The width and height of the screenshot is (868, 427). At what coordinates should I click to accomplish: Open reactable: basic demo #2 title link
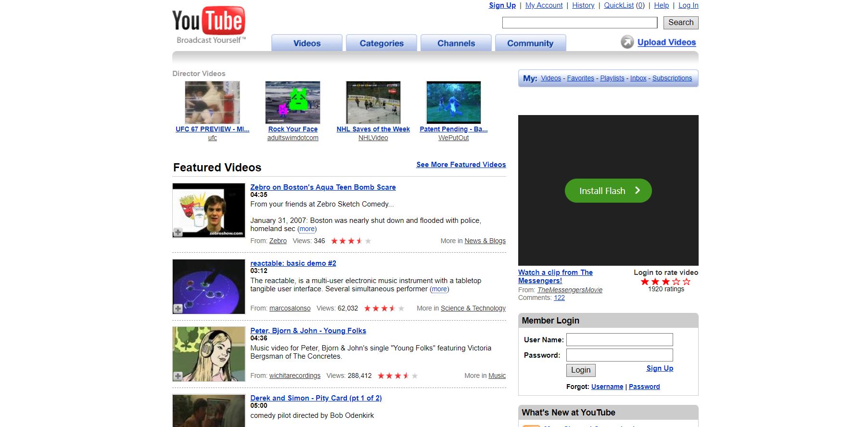point(293,263)
